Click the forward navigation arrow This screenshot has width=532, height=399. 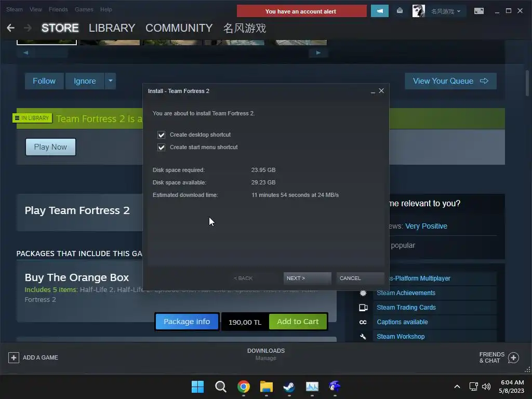click(28, 28)
